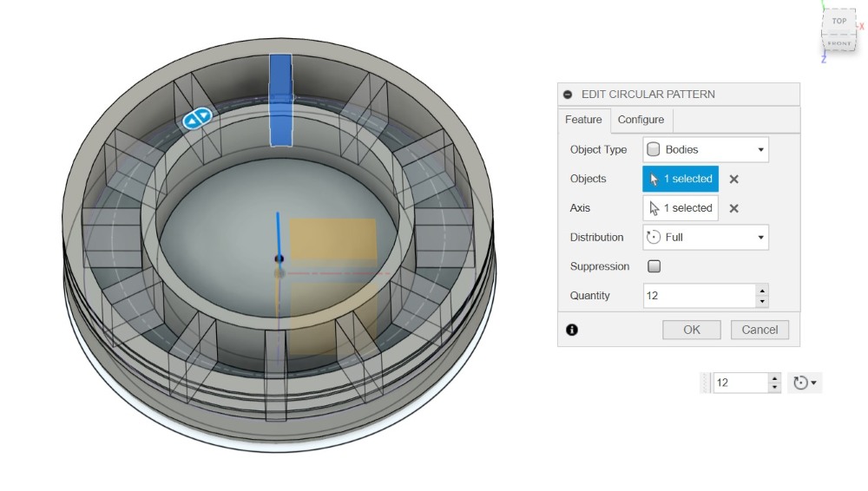The width and height of the screenshot is (868, 491).
Task: Show info via the information icon
Action: click(572, 330)
